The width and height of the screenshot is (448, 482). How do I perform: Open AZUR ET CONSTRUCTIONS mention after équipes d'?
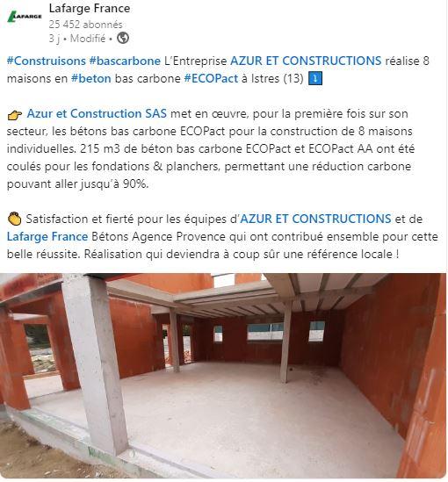315,219
